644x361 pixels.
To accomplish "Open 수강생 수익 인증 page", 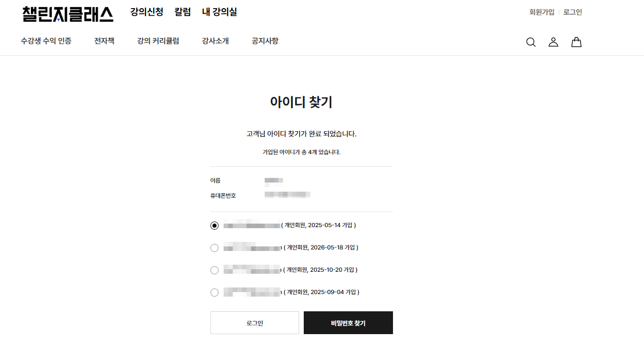I will coord(46,41).
